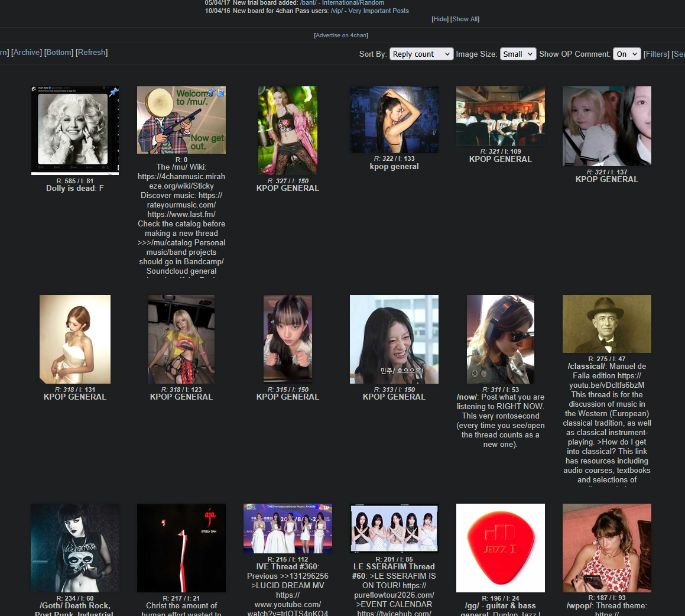The height and width of the screenshot is (616, 685).
Task: Click the 'Dolly is dead: F' title text
Action: (x=74, y=189)
